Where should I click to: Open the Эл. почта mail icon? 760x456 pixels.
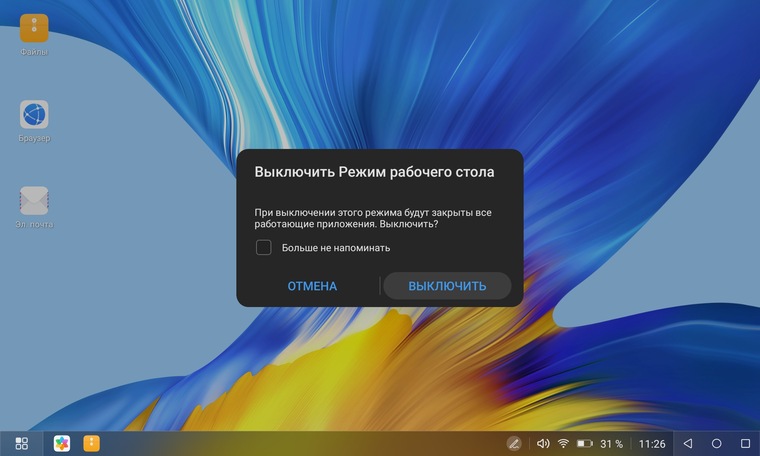click(34, 201)
